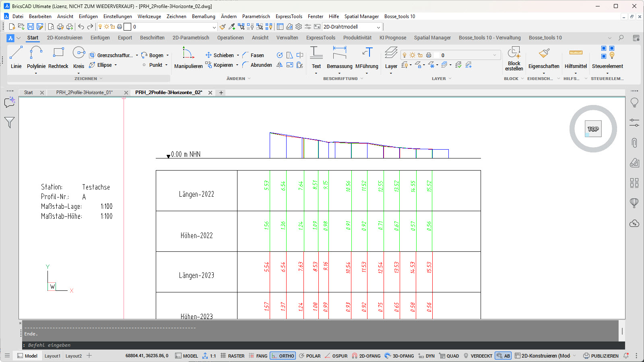Viewport: 644px width, 362px height.
Task: Select the Polylinie tool
Action: pyautogui.click(x=36, y=58)
